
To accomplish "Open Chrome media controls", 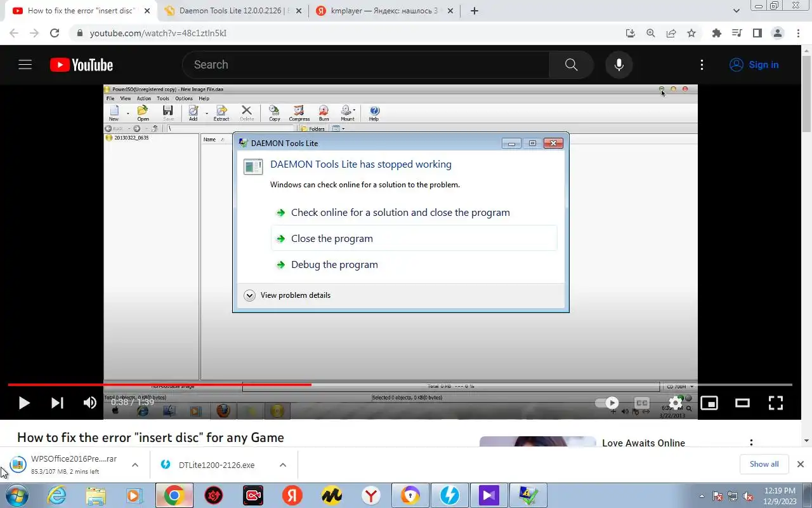I will tap(737, 33).
